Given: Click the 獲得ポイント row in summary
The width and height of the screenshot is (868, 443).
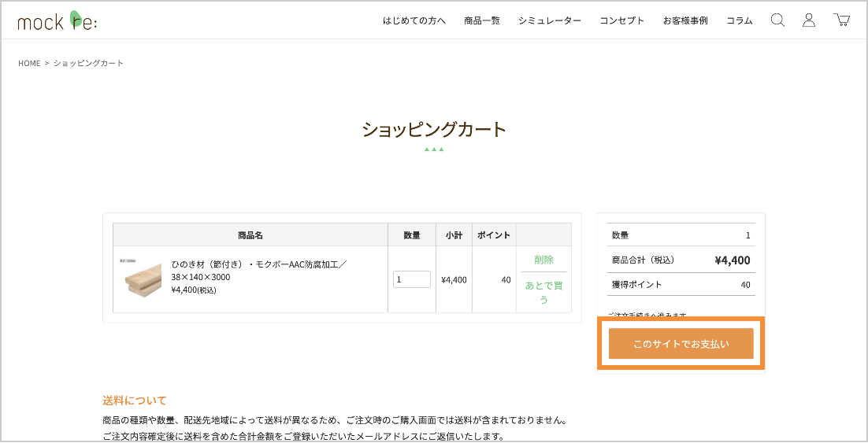Looking at the screenshot, I should (x=681, y=285).
